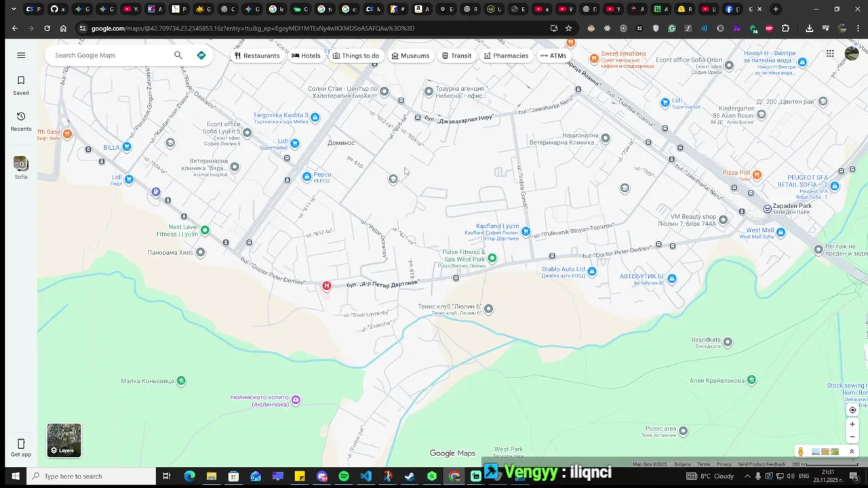
Task: Open the Google apps grid
Action: (x=830, y=54)
